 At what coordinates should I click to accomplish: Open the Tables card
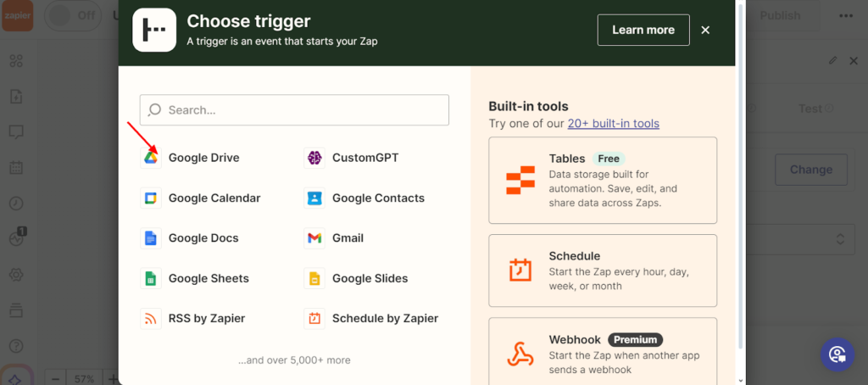click(x=603, y=180)
